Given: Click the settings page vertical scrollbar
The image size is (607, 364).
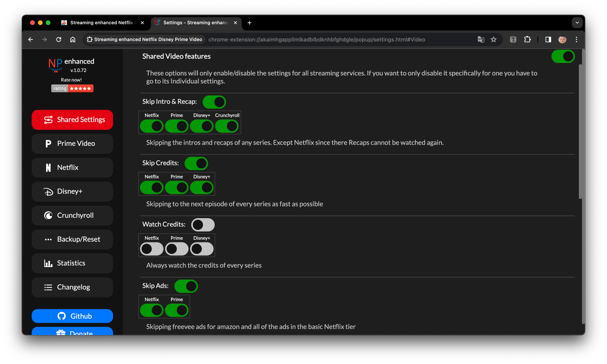Looking at the screenshot, I should [x=580, y=131].
